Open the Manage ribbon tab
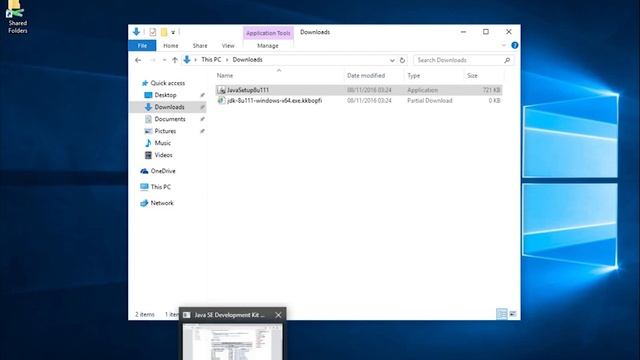This screenshot has height=360, width=640. coord(268,46)
